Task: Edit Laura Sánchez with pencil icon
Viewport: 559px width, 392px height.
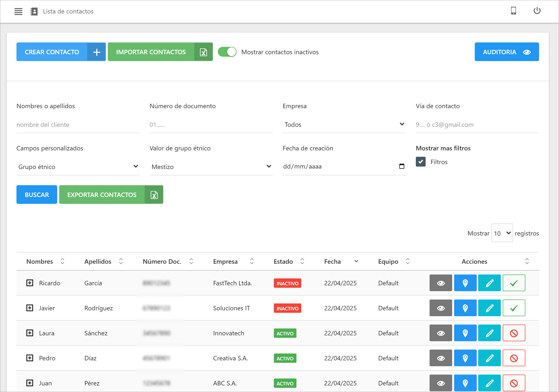Action: (x=489, y=333)
